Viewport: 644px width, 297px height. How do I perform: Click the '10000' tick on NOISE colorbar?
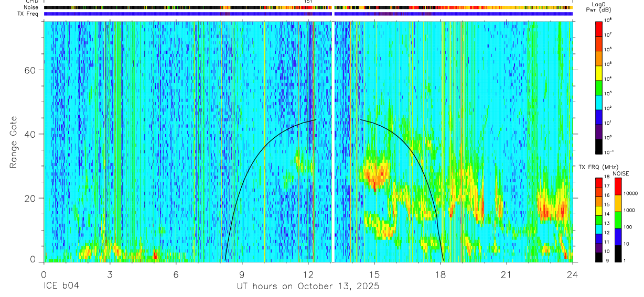[631, 194]
